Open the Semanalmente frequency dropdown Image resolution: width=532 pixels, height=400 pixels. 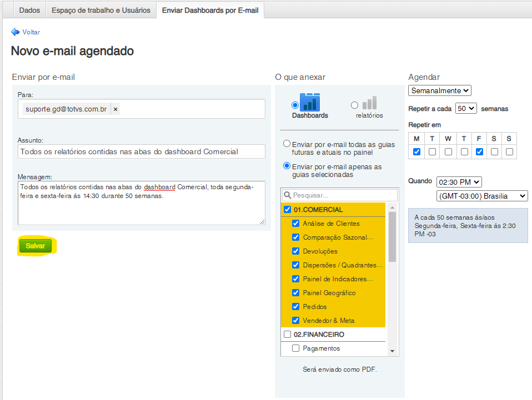(x=439, y=90)
